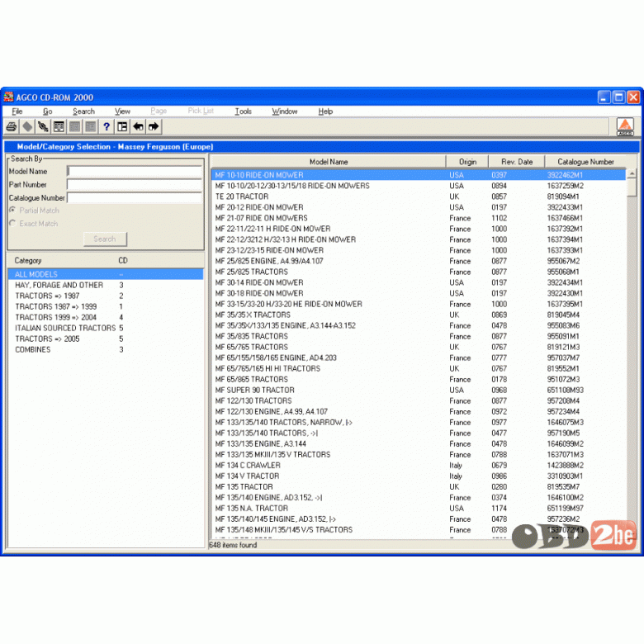Open the Go menu
This screenshot has height=644, width=644.
pos(48,111)
